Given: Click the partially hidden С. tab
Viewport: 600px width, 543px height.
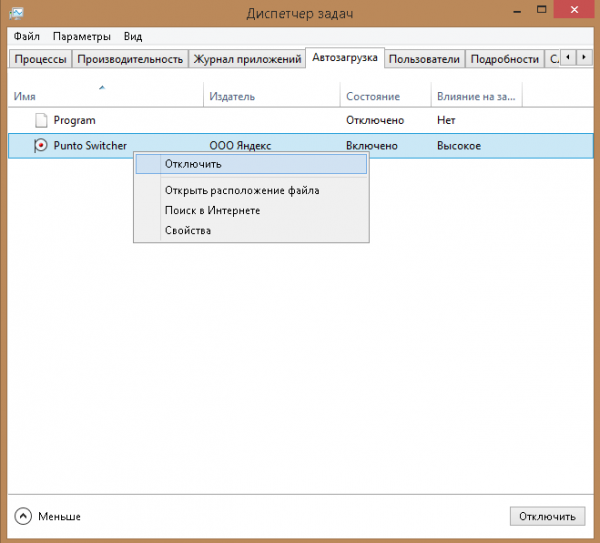Looking at the screenshot, I should coord(553,59).
